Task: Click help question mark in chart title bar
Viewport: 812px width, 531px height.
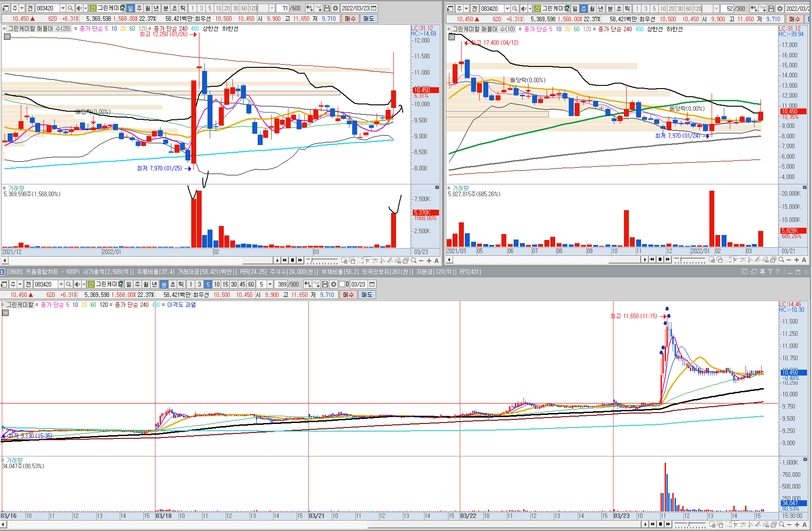Action: [778, 272]
